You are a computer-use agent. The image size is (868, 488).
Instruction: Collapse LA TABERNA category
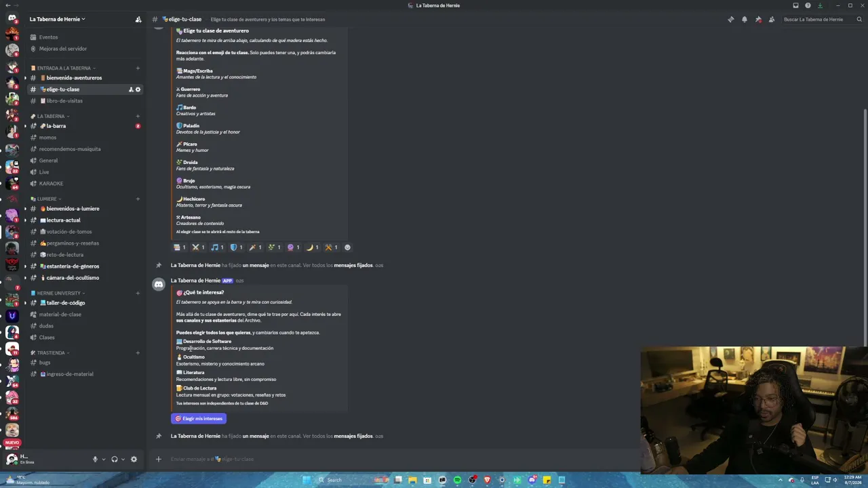tap(50, 116)
